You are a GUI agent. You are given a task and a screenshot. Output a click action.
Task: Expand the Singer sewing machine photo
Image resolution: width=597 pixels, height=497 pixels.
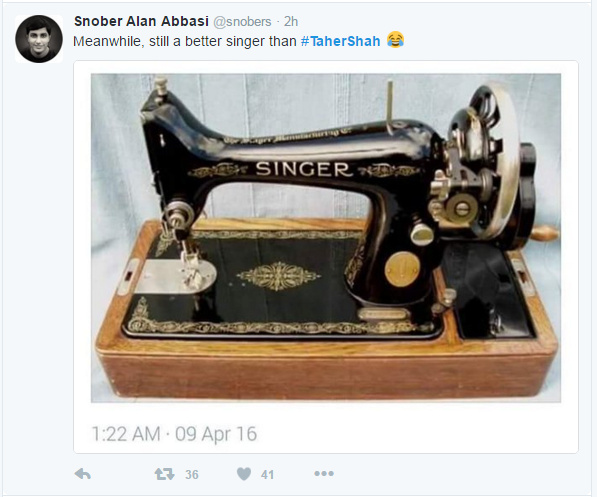[x=326, y=238]
